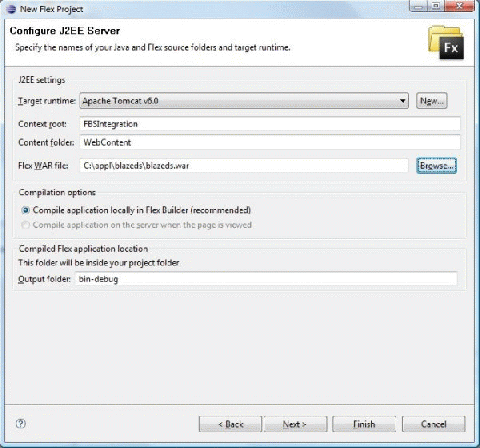Screen dimensions: 480x448
Task: Click Finish to create the project
Action: click(x=364, y=424)
